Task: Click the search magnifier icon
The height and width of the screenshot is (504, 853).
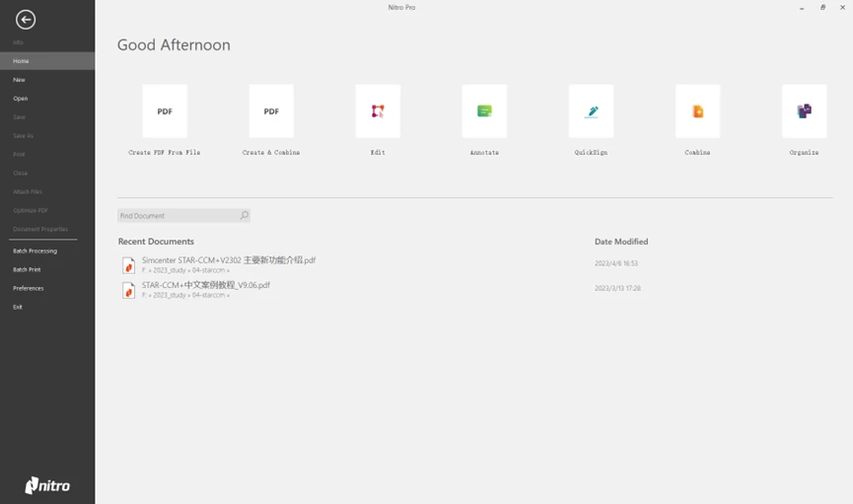Action: pos(245,216)
